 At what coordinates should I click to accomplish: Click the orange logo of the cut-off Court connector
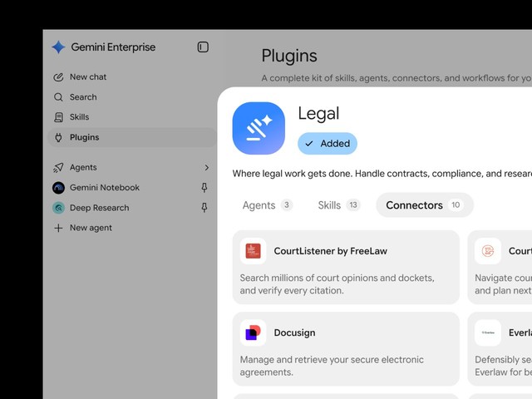pos(488,251)
